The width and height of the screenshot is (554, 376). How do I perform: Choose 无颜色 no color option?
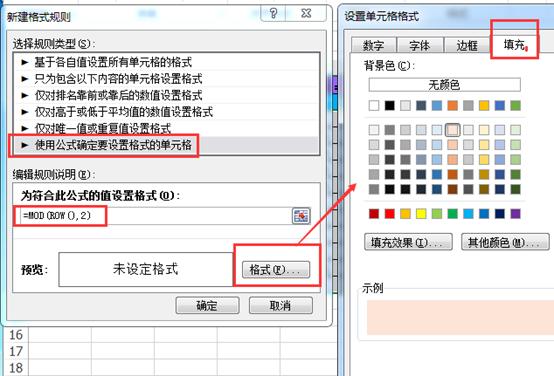(444, 85)
